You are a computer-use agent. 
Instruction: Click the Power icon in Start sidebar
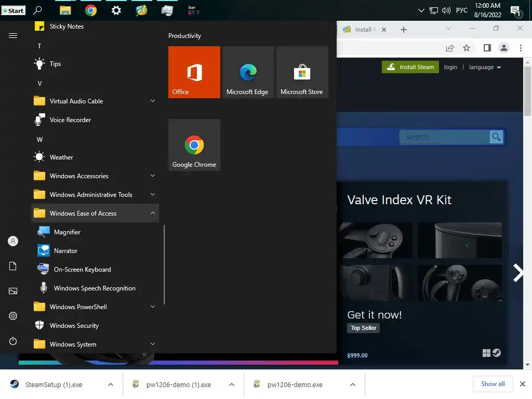[13, 341]
